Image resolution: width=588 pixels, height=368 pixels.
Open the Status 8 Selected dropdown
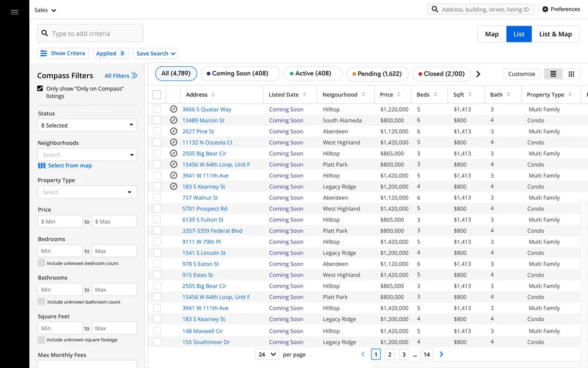87,125
